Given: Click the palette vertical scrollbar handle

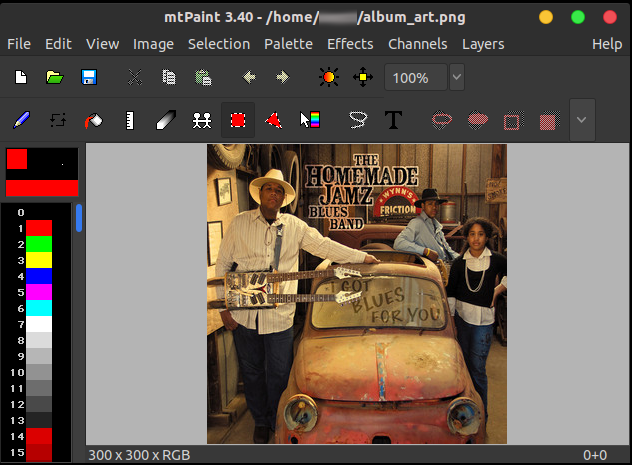Looking at the screenshot, I should [79, 218].
